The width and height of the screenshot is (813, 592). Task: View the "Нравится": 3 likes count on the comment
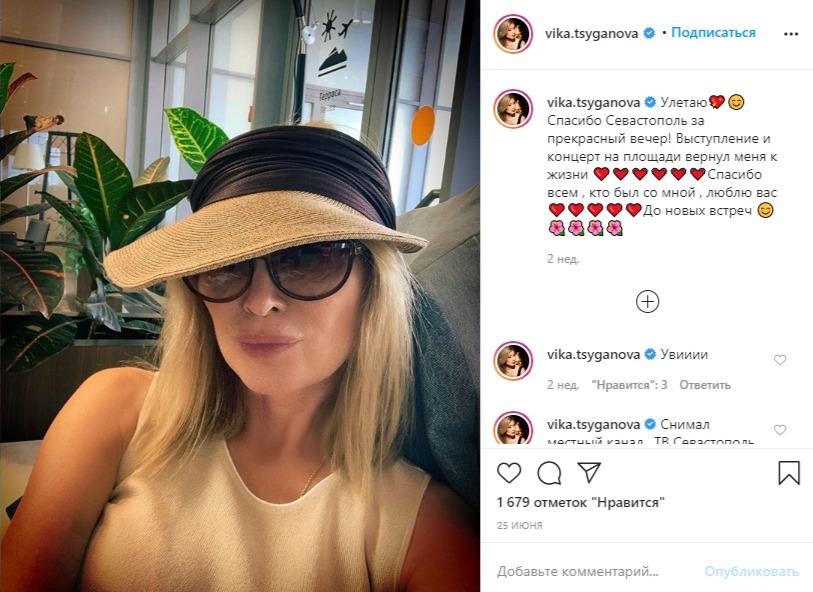tap(629, 385)
